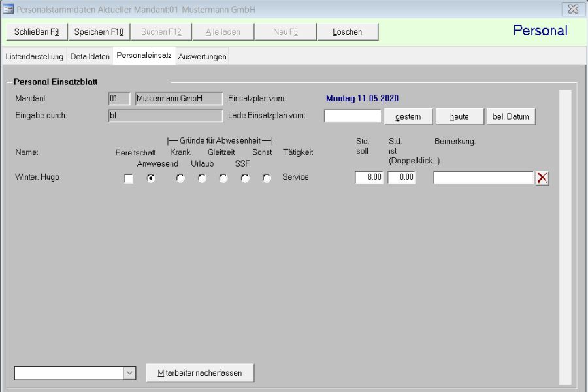Save with the Speichern F10 button
This screenshot has height=392, width=588.
pyautogui.click(x=99, y=32)
